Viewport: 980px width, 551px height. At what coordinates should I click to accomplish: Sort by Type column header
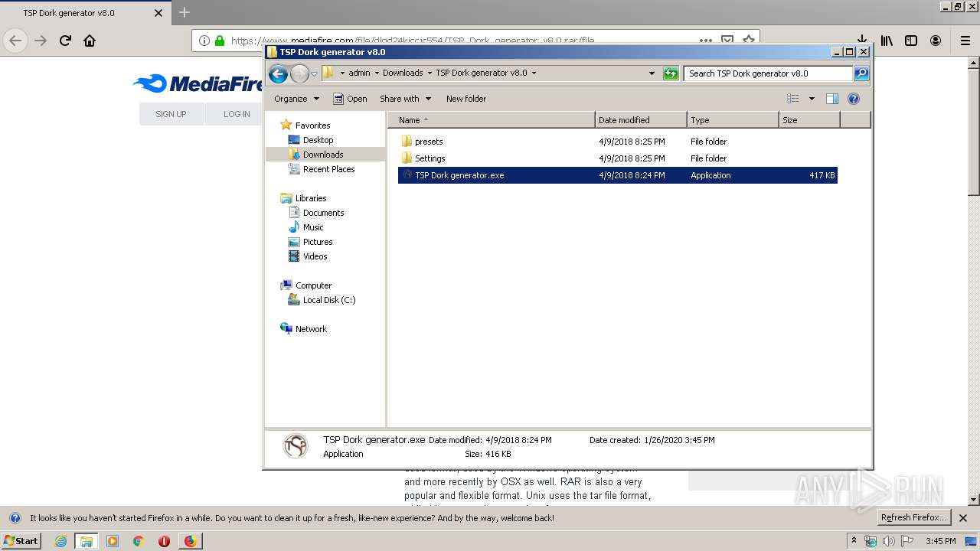pos(733,120)
